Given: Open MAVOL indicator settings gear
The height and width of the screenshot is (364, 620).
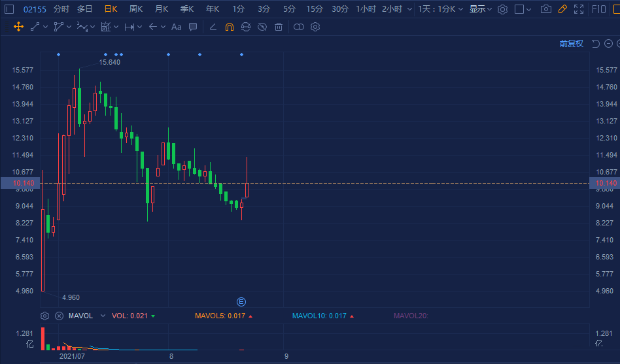Looking at the screenshot, I should coord(44,316).
